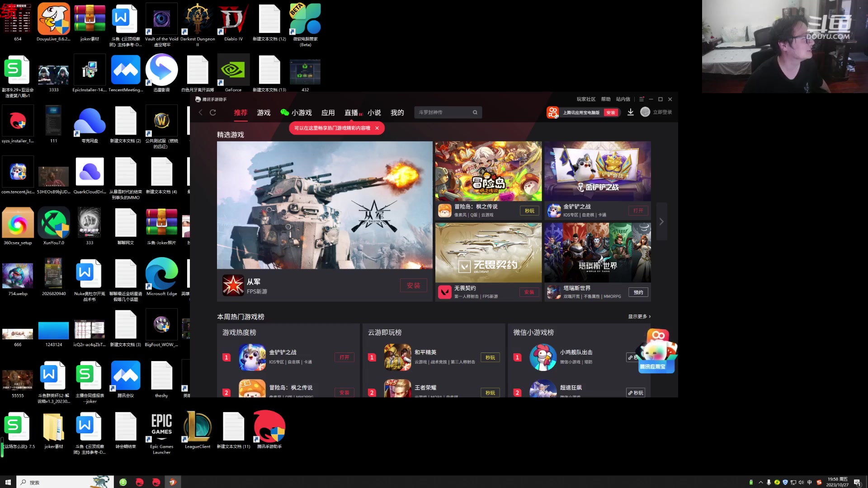Click 秒玩 for 王者荣耀
This screenshot has width=868, height=488.
click(490, 393)
